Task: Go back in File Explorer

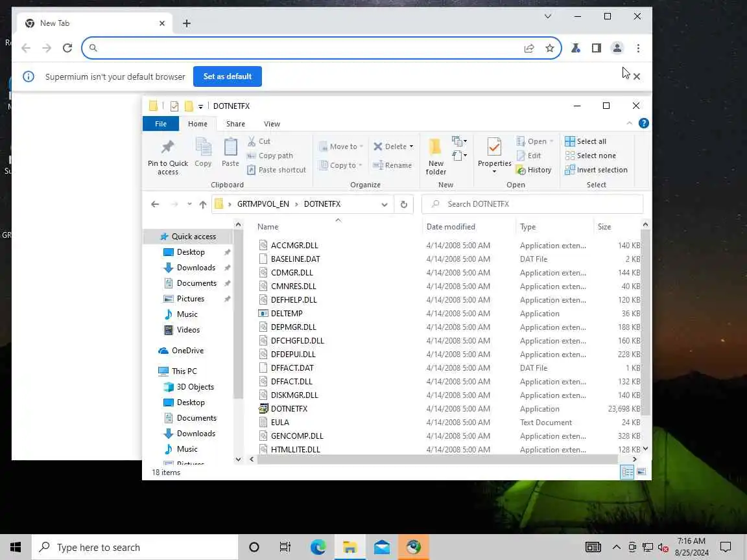Action: click(x=155, y=204)
